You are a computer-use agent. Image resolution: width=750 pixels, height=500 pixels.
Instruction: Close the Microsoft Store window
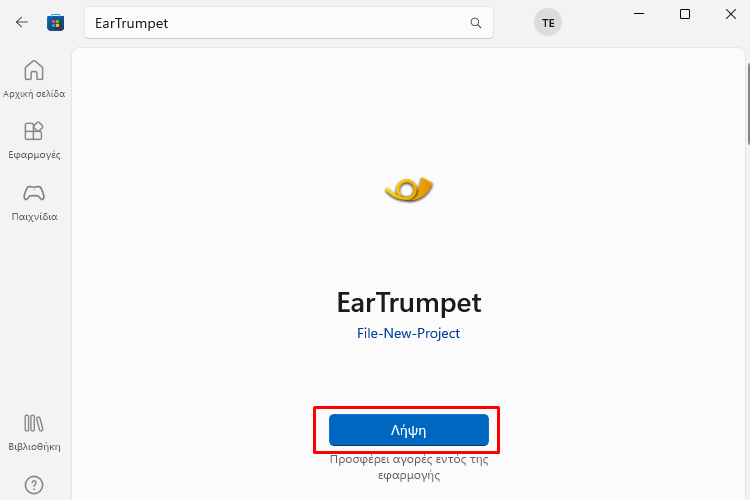pyautogui.click(x=731, y=14)
